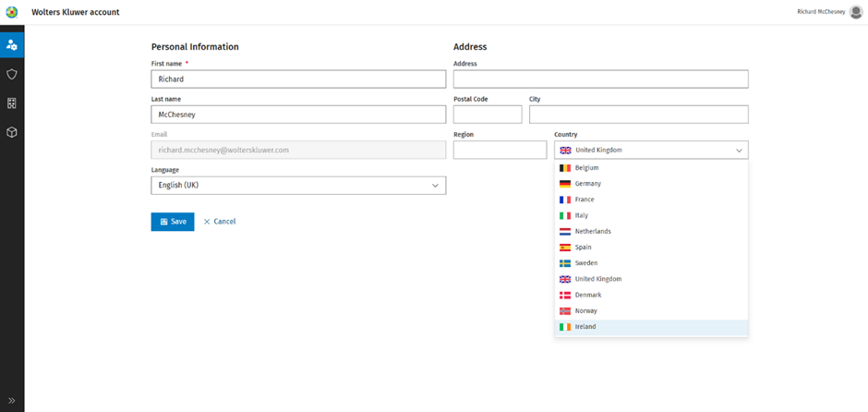Open the shield security sidebar icon
Image resolution: width=868 pixels, height=412 pixels.
12,74
